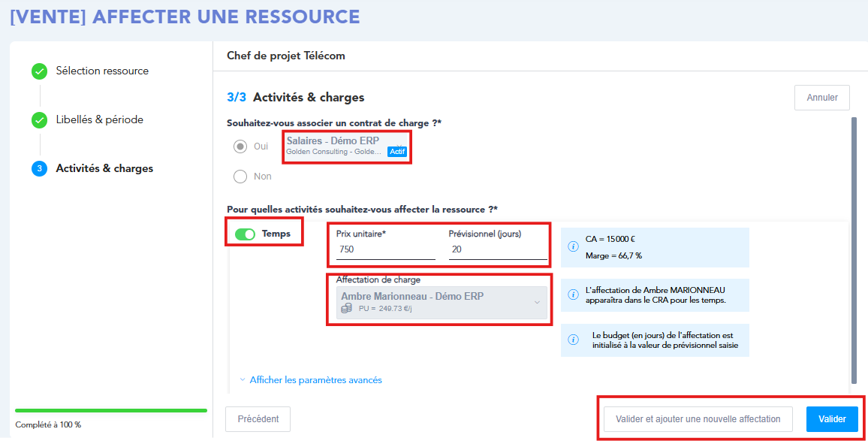This screenshot has width=868, height=441.
Task: Click Valider et ajouter une nouvelle affectation
Action: pos(698,419)
